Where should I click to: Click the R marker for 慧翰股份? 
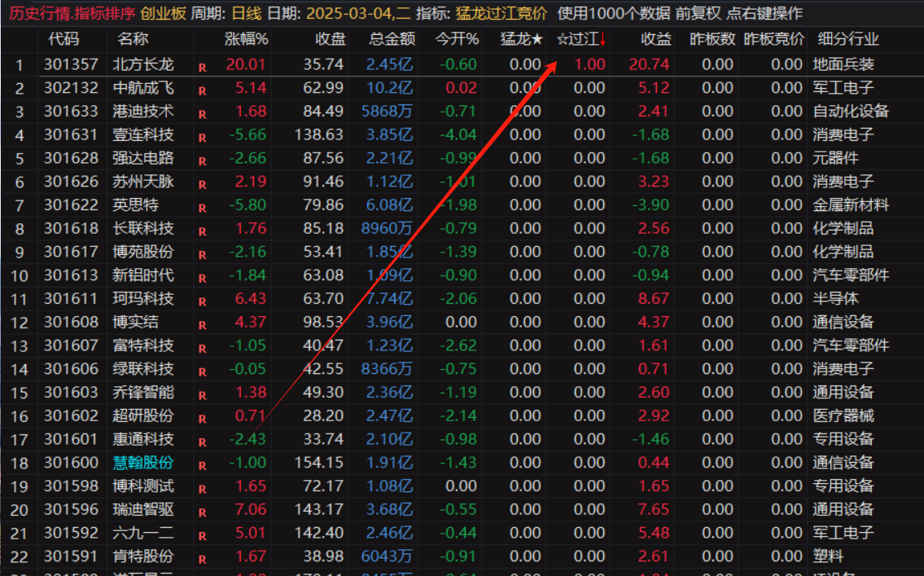(202, 465)
